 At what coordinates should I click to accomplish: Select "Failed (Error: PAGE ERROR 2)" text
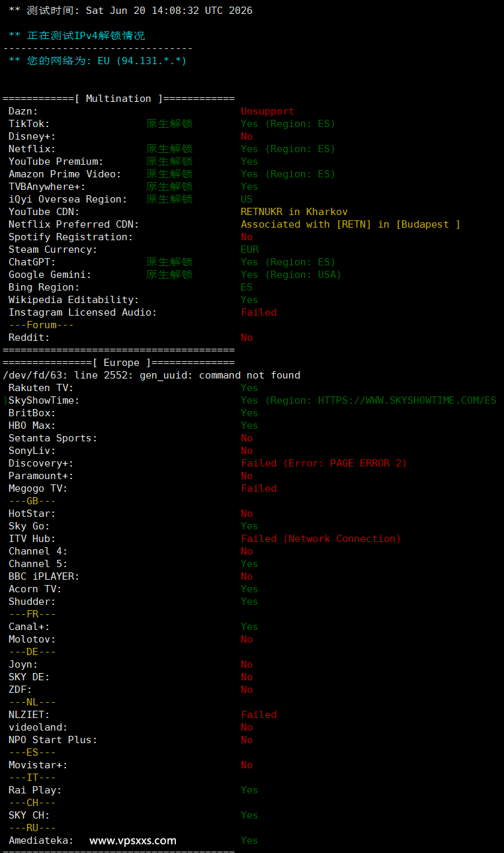324,463
